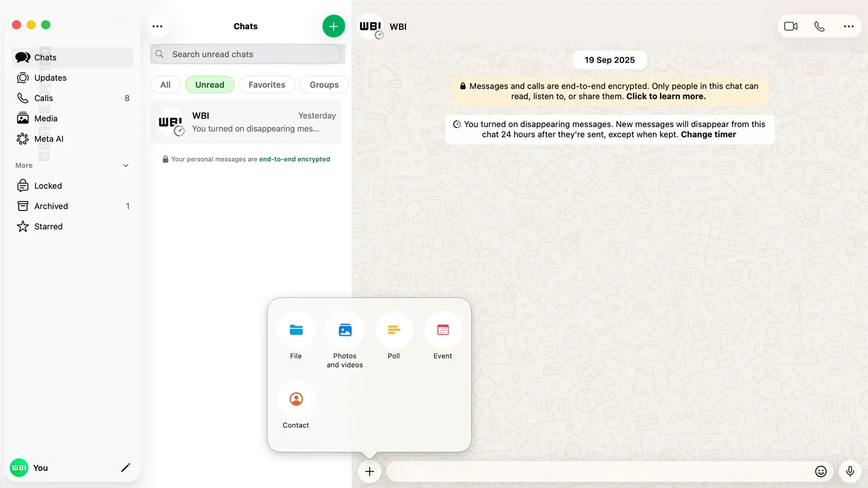Viewport: 868px width, 488px height.
Task: Click Change timer link
Action: click(708, 134)
